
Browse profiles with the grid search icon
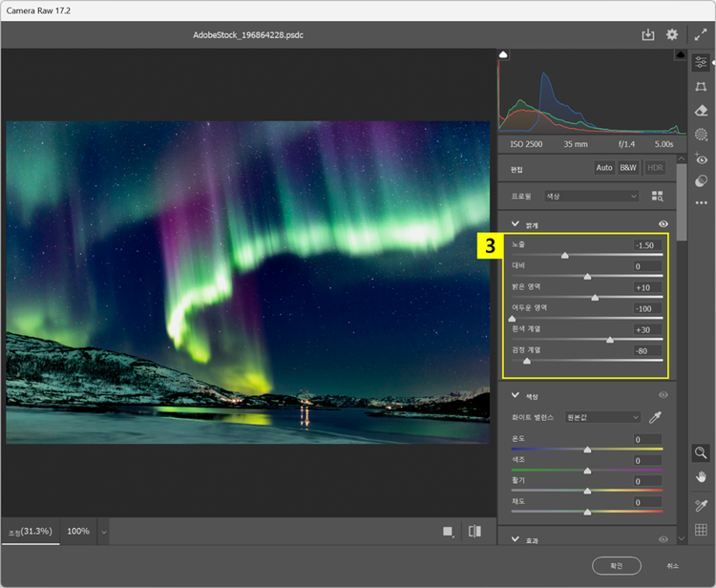point(657,196)
